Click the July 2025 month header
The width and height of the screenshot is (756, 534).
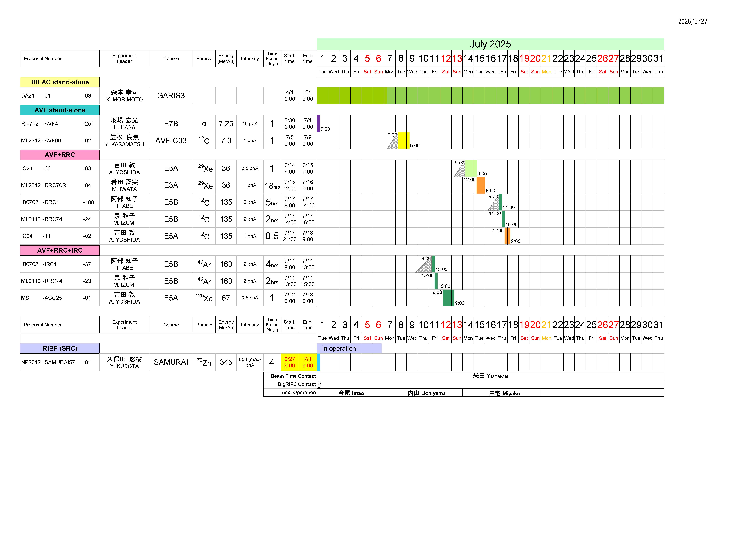tap(490, 44)
